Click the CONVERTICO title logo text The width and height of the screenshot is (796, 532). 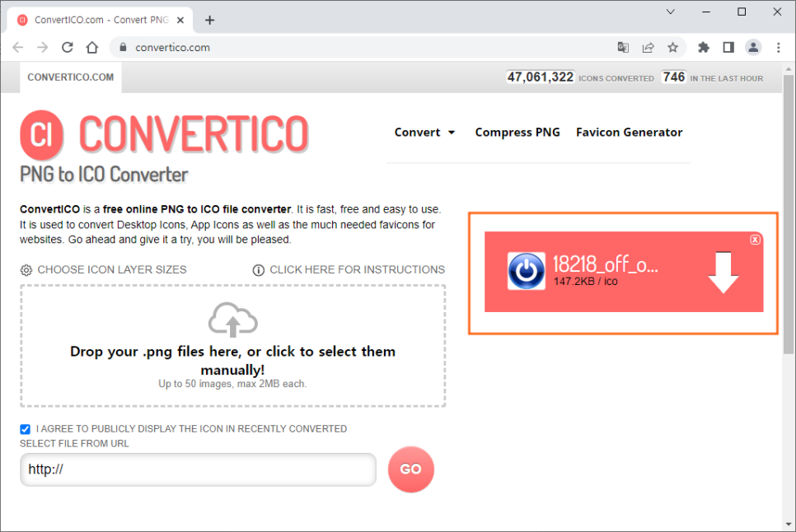pyautogui.click(x=194, y=134)
